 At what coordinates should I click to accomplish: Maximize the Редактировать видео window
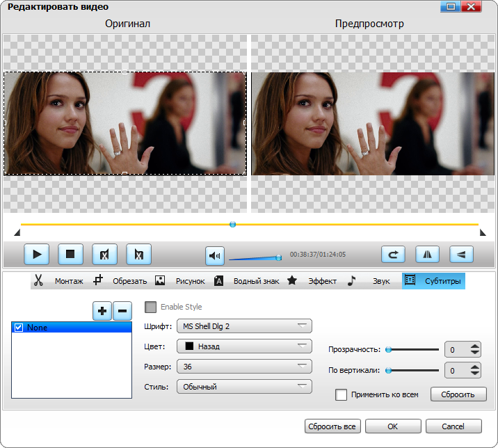coord(451,6)
